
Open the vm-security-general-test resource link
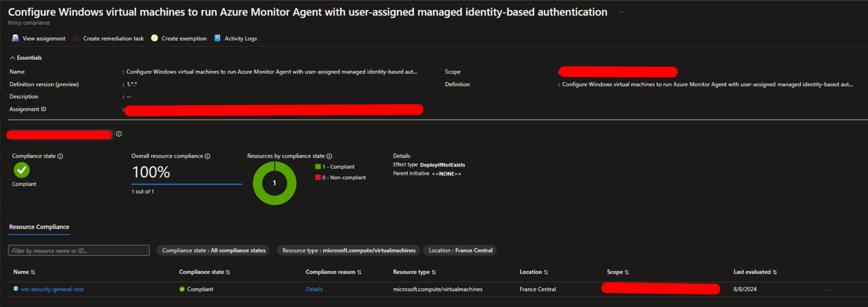coord(53,290)
